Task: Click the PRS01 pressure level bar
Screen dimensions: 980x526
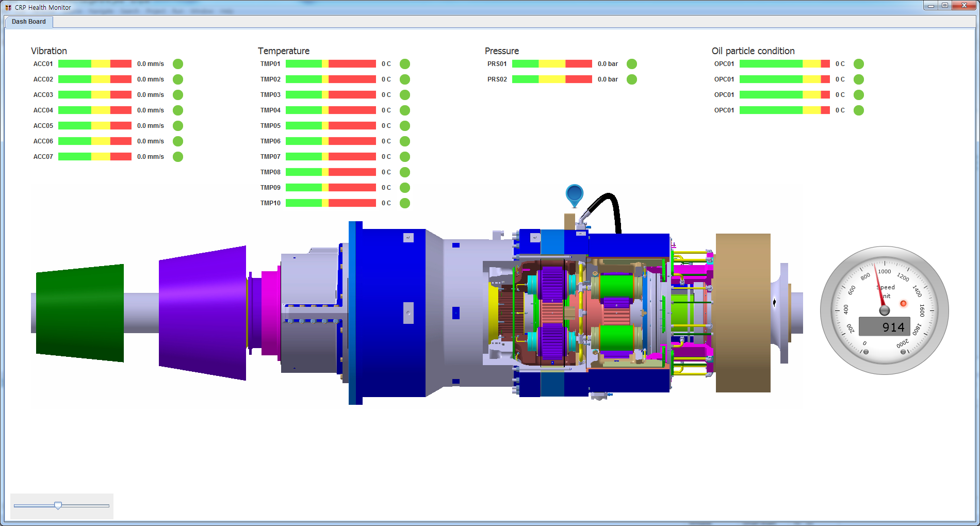Action: [552, 64]
